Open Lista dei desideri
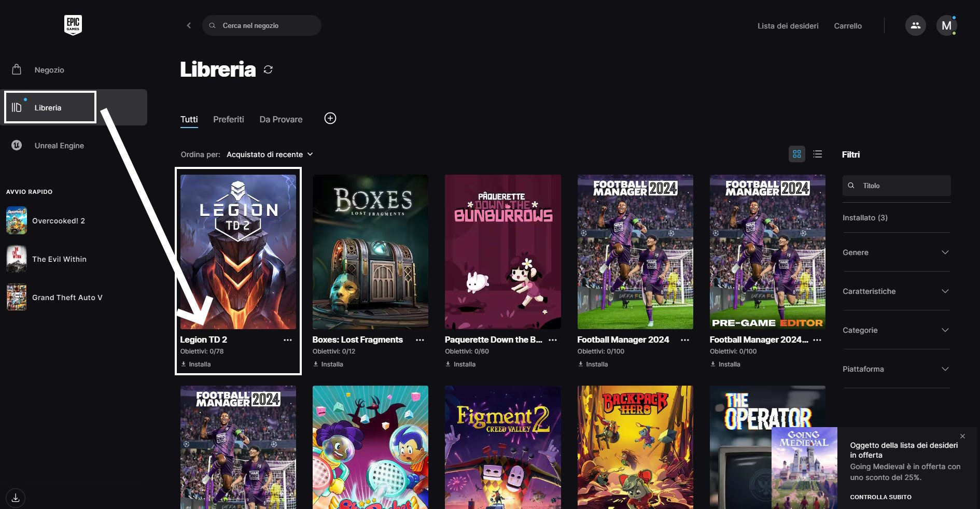This screenshot has width=980, height=509. (x=788, y=26)
